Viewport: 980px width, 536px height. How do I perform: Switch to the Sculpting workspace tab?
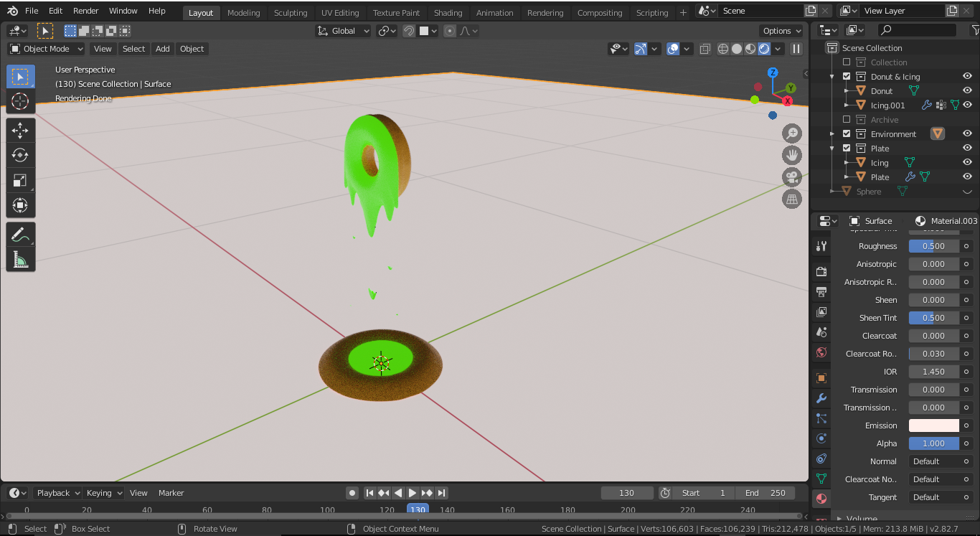pyautogui.click(x=291, y=13)
